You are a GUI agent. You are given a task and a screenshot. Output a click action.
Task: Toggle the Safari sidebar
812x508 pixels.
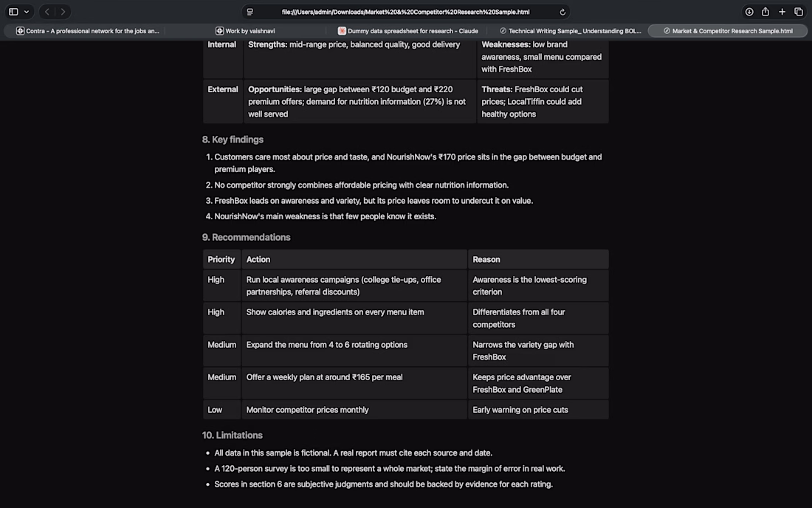click(x=13, y=12)
